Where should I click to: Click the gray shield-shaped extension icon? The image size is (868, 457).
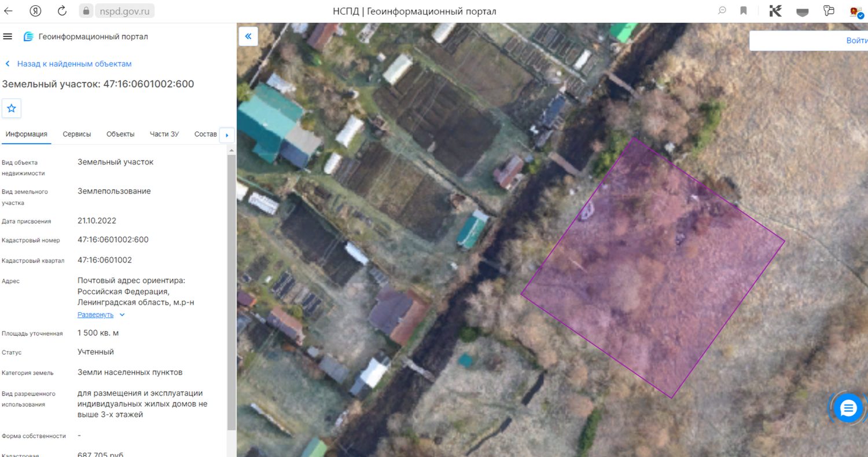pyautogui.click(x=802, y=12)
